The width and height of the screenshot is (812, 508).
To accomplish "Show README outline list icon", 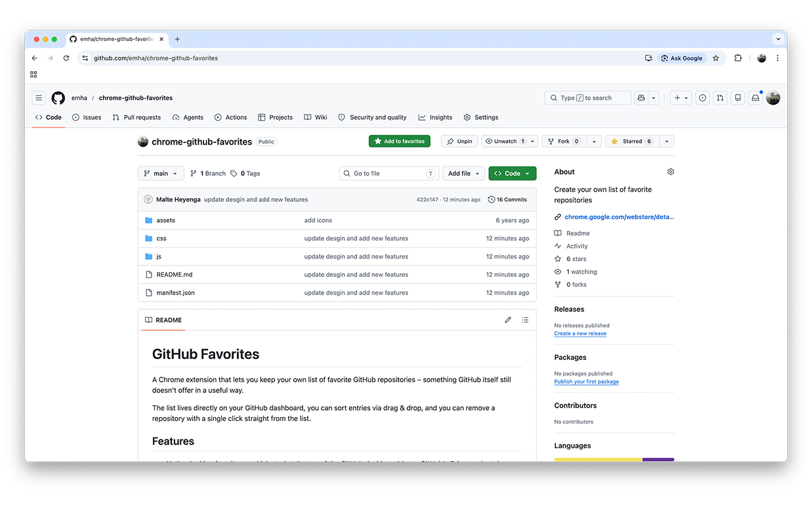I will (525, 320).
